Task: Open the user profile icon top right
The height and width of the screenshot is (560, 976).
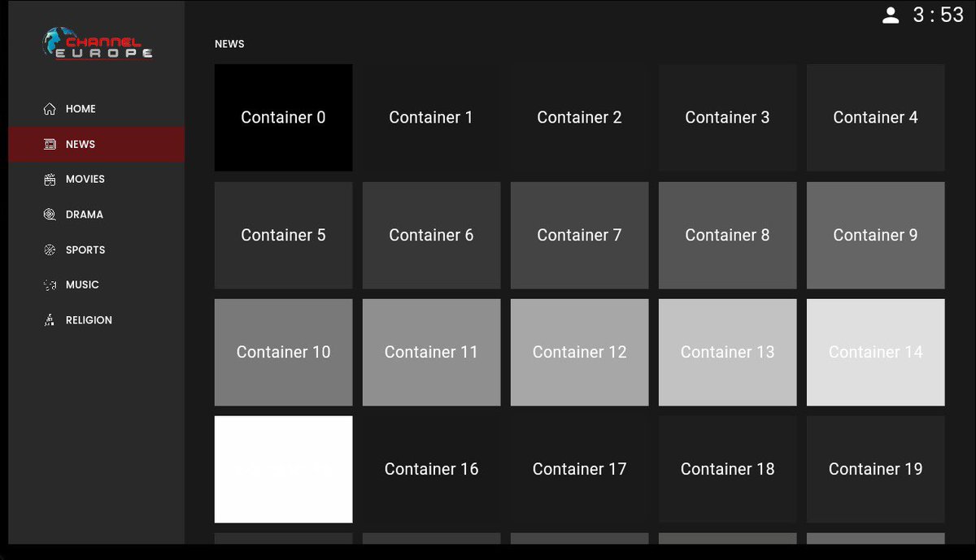Action: pyautogui.click(x=891, y=15)
